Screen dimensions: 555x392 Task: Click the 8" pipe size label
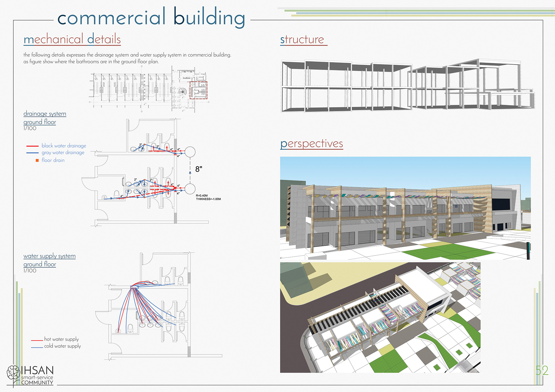click(199, 169)
